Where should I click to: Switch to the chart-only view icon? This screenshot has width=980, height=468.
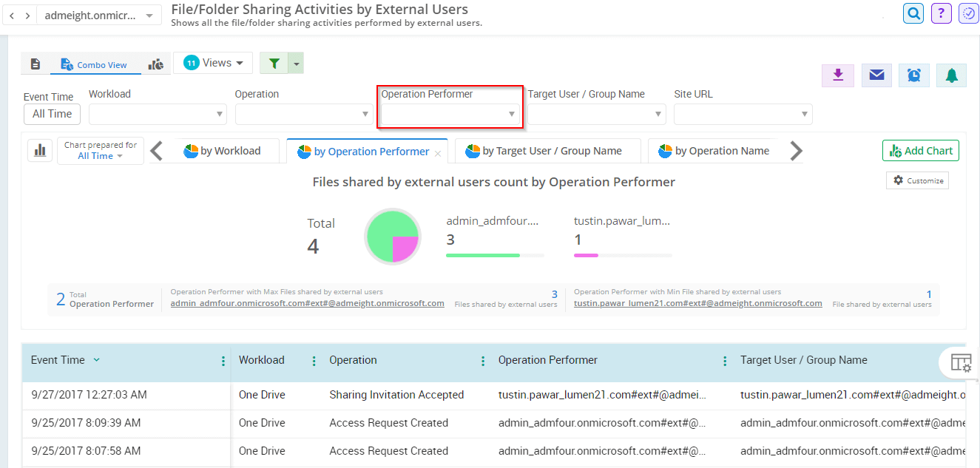click(x=156, y=64)
